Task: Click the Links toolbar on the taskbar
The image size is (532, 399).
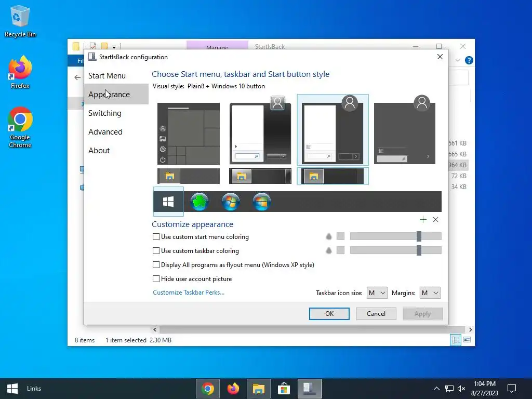Action: coord(34,389)
